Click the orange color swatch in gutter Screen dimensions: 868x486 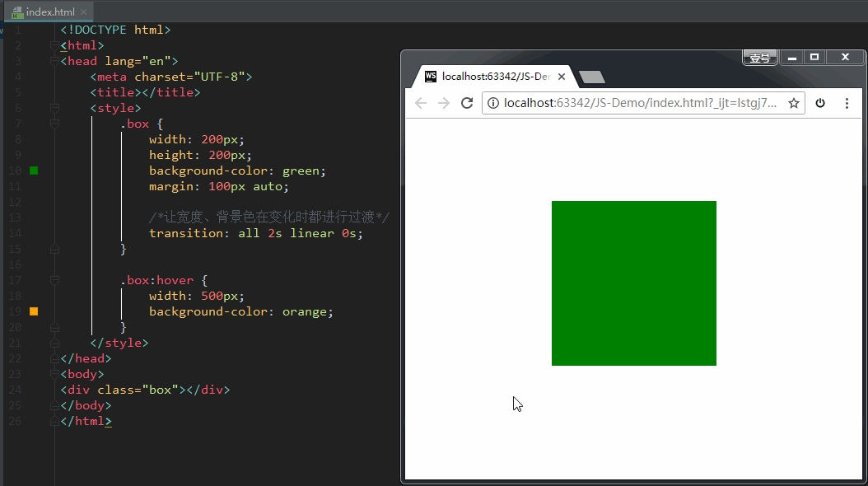[34, 311]
